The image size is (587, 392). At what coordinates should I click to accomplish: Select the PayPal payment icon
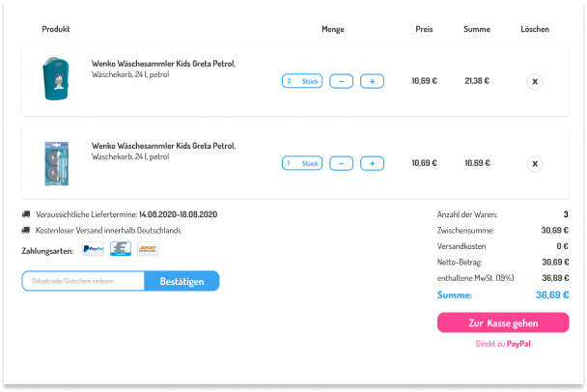coord(94,248)
